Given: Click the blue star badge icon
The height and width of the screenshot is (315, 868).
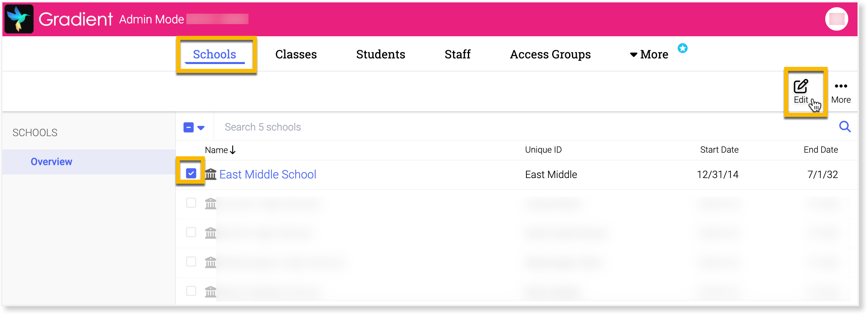Looking at the screenshot, I should [x=682, y=48].
